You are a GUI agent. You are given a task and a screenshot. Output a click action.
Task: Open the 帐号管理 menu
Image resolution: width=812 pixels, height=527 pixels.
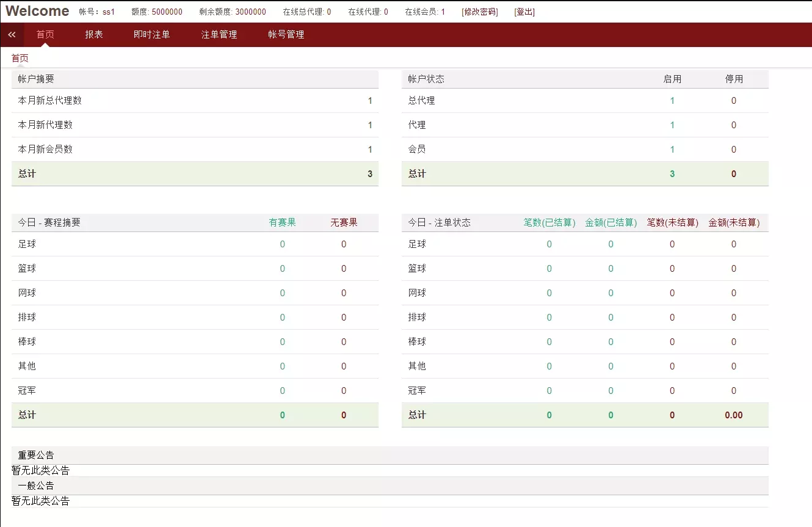[x=285, y=35]
